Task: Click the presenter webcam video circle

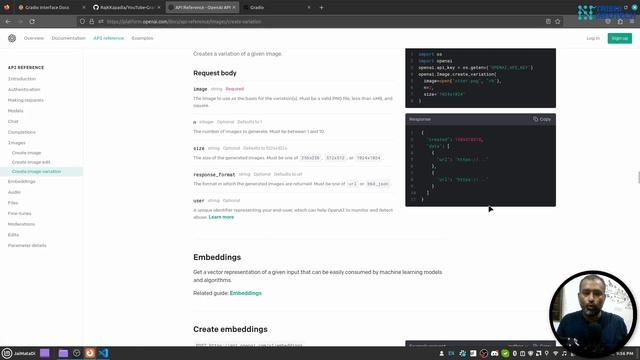Action: click(x=593, y=313)
